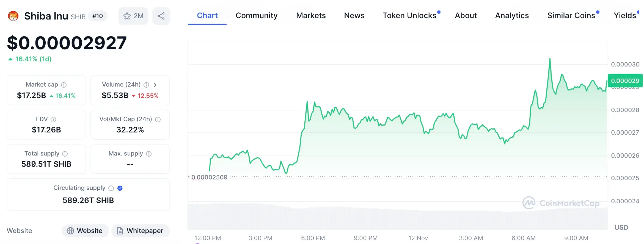The image size is (644, 244).
Task: Open the share icon button
Action: pos(161,16)
